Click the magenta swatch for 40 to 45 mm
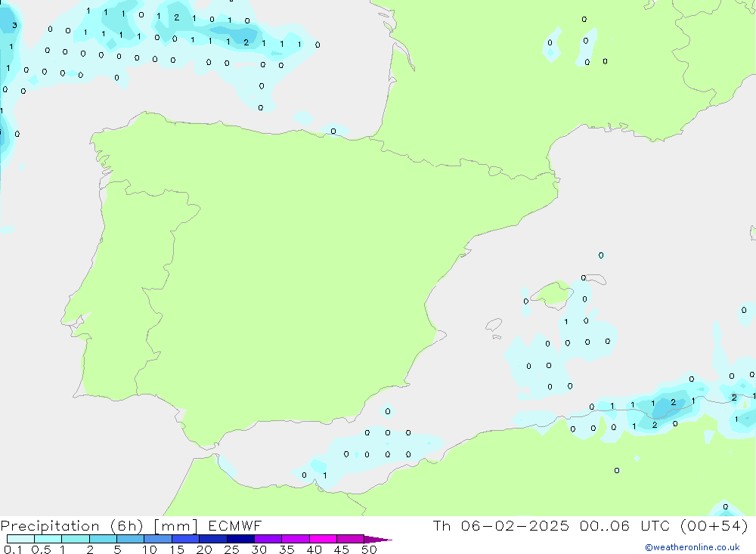The height and width of the screenshot is (554, 756). pyautogui.click(x=323, y=539)
